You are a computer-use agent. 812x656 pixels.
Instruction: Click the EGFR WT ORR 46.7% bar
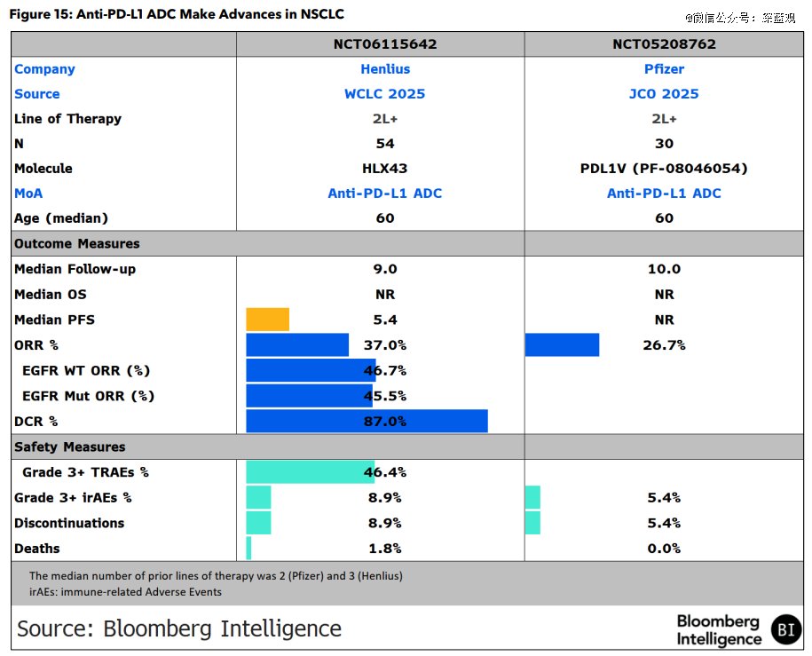pos(311,370)
